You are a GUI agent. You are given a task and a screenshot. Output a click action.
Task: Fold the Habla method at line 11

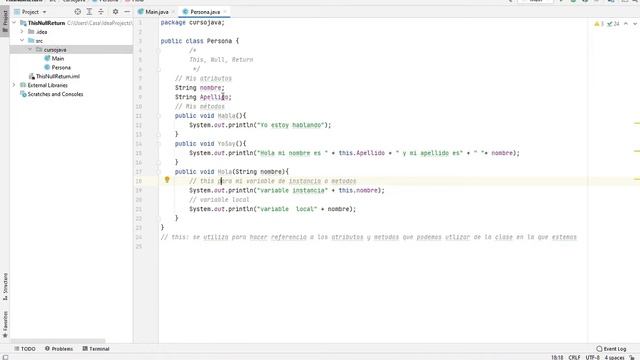click(x=158, y=116)
